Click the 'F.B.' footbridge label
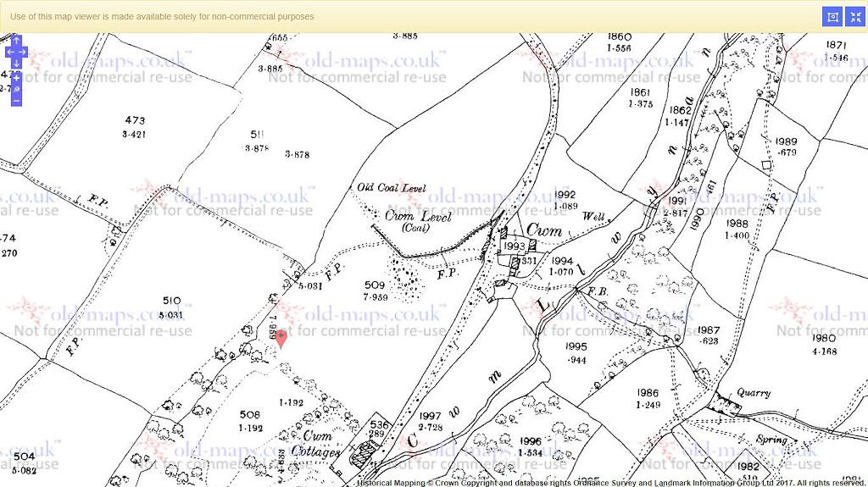 tap(598, 291)
